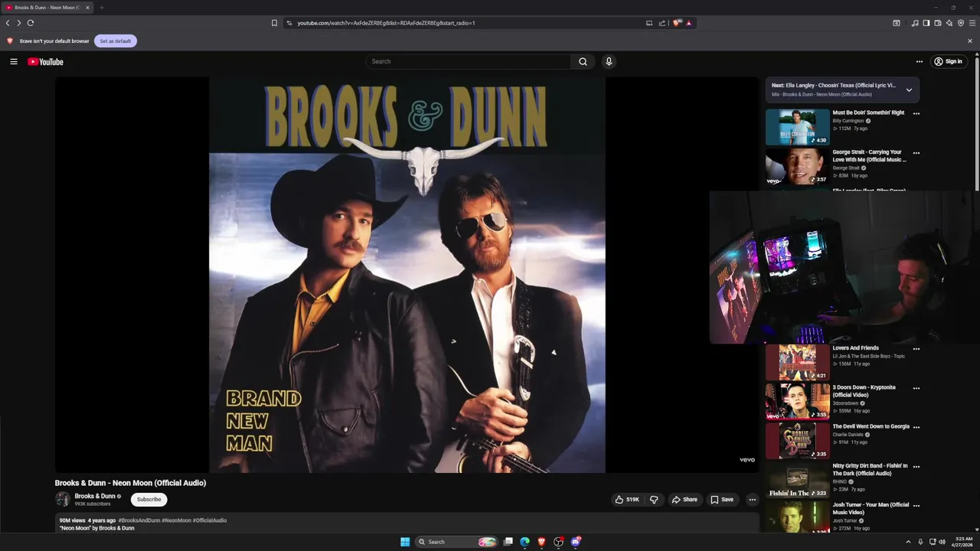Close the Neon Moon browser tab

(87, 8)
